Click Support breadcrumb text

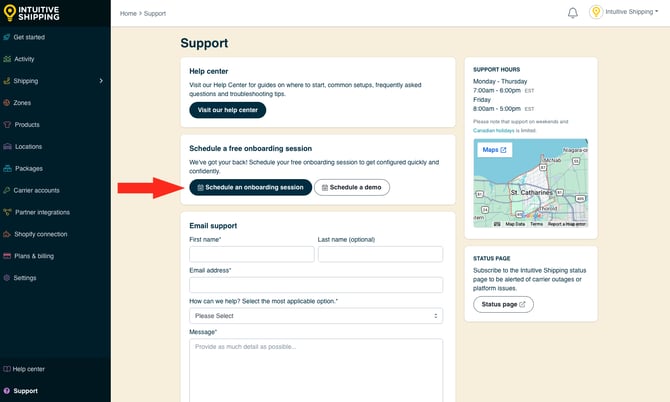(x=155, y=13)
